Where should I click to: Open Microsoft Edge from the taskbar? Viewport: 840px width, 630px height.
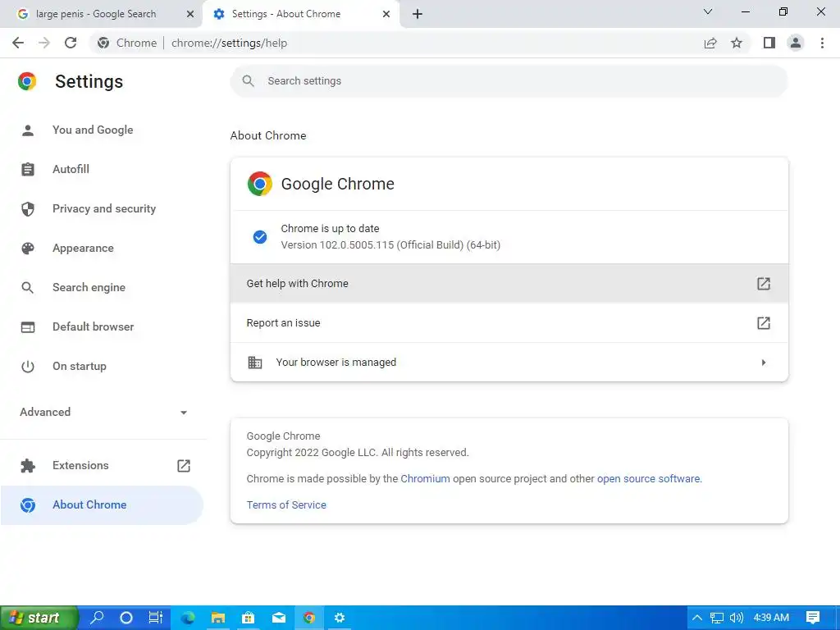pyautogui.click(x=188, y=618)
